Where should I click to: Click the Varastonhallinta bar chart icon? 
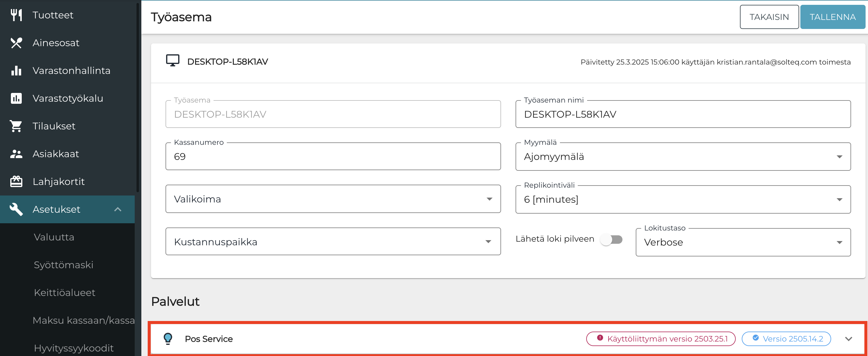click(x=16, y=71)
